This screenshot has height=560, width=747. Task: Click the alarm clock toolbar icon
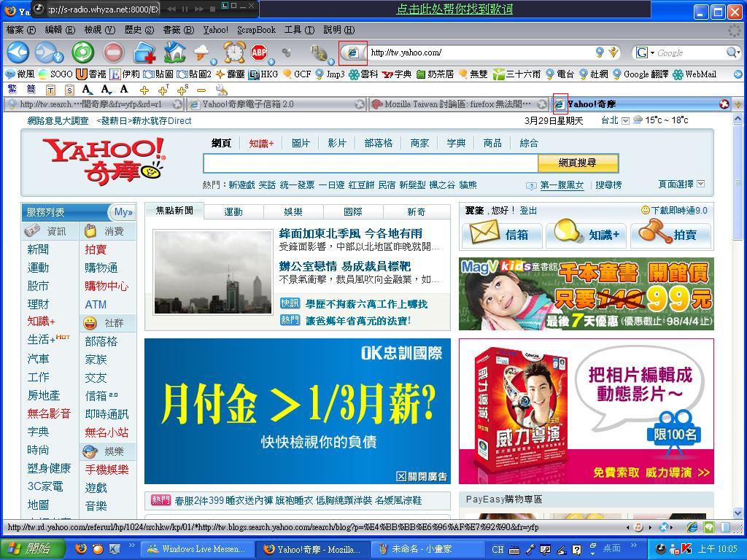tap(233, 52)
